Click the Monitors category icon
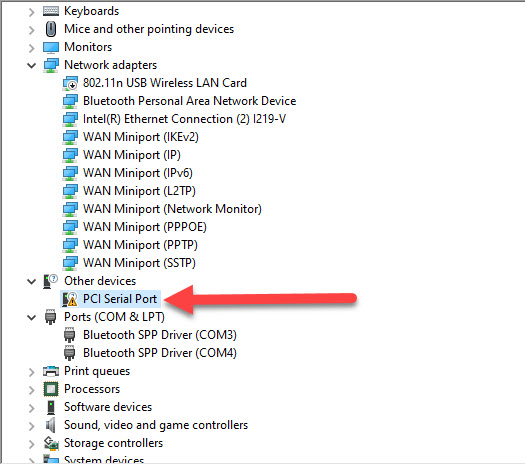This screenshot has height=465, width=525. point(51,47)
